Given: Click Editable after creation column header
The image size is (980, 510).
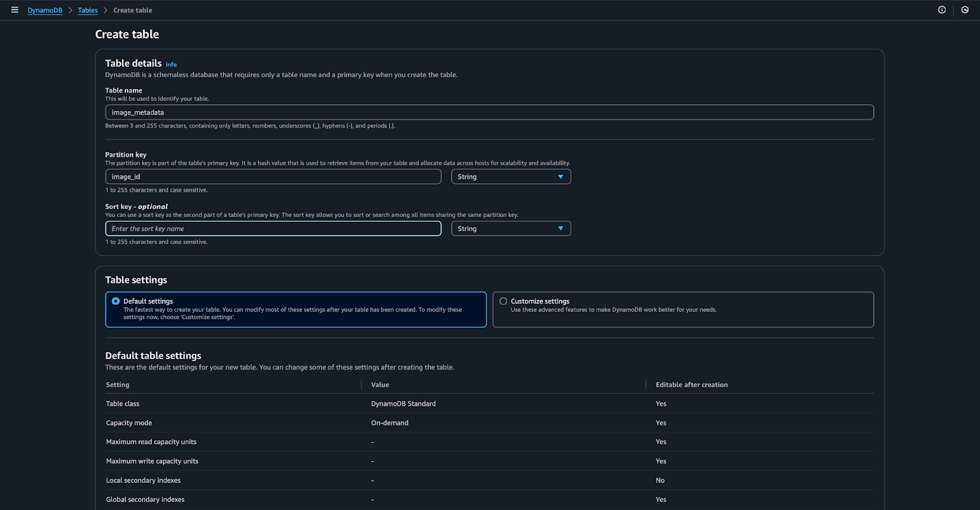Looking at the screenshot, I should pyautogui.click(x=692, y=385).
